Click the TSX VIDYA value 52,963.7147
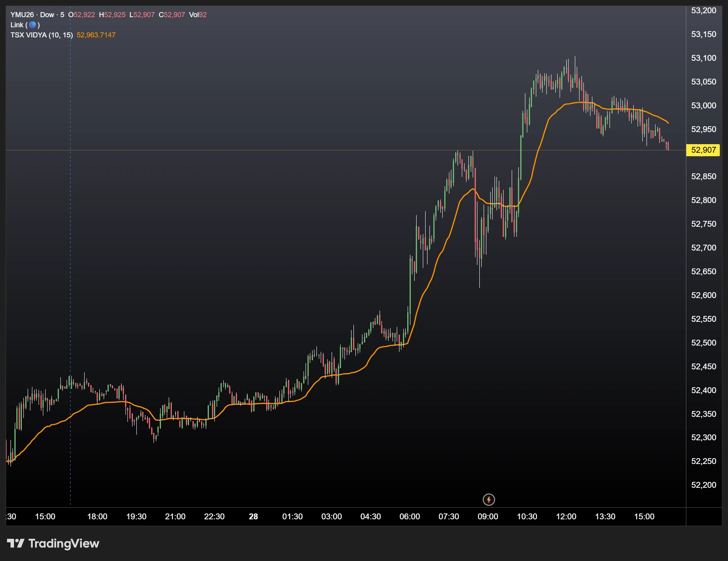The height and width of the screenshot is (561, 728). point(96,35)
